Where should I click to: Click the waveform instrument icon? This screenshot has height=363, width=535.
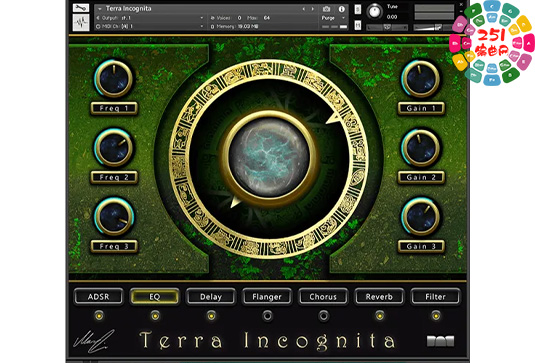tap(81, 23)
